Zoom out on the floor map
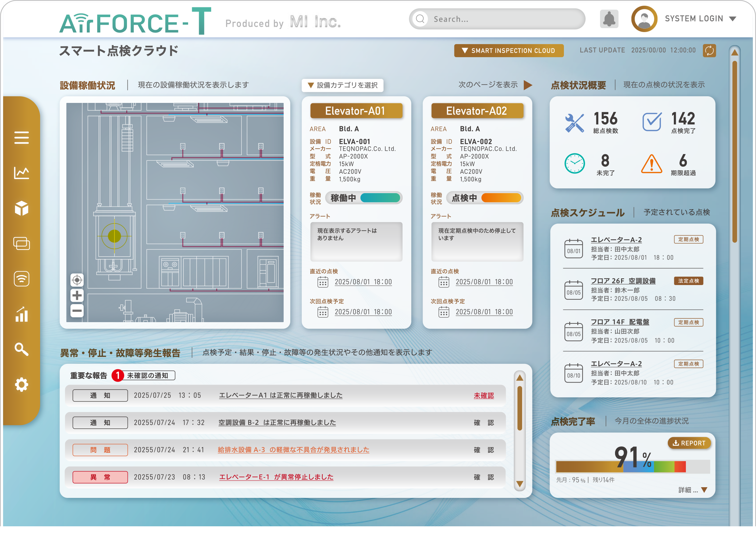This screenshot has height=540, width=756. tap(77, 311)
